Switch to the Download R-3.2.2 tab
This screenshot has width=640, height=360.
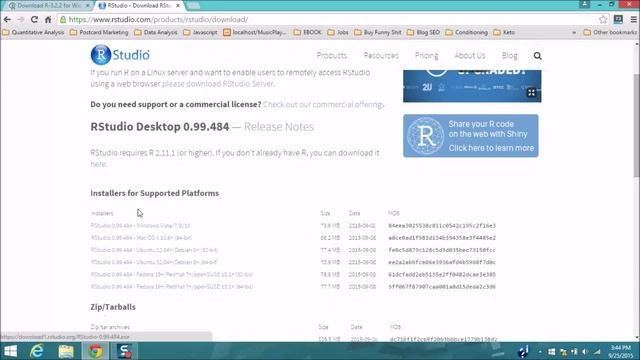pos(48,6)
